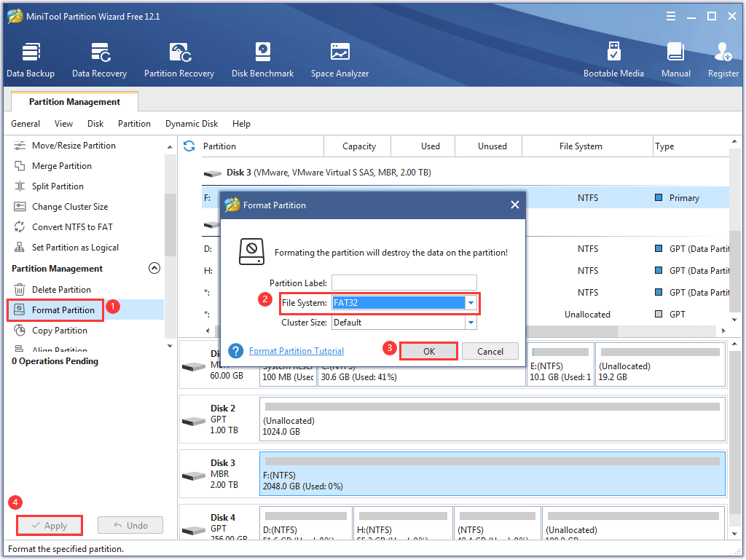Click the sidebar scroll-down arrow
Viewport: 746px width, 560px height.
(x=170, y=346)
